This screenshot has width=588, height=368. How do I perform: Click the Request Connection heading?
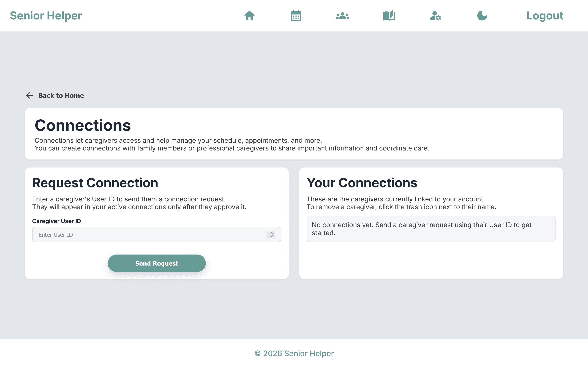[95, 183]
